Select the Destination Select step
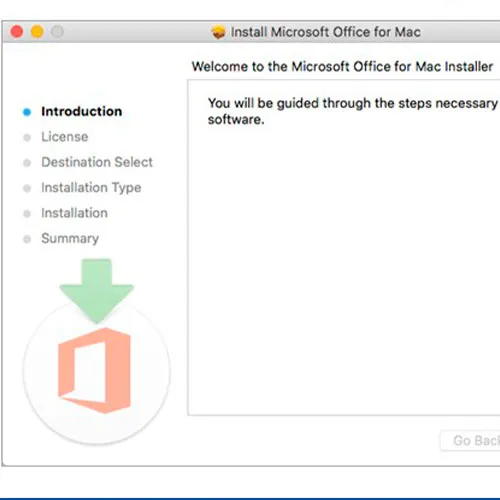Screen dimensions: 500x500 (97, 162)
